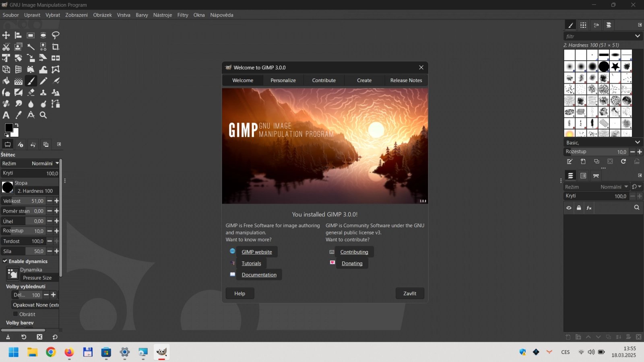Screen dimensions: 644x362
Task: Open brush editor pencil icon
Action: [570, 161]
